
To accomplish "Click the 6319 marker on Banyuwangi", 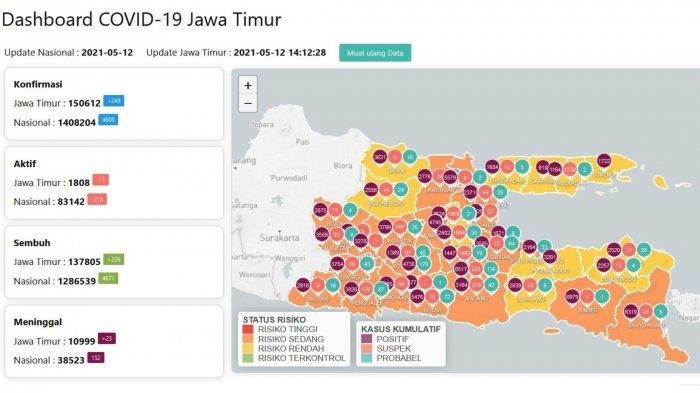I will (631, 312).
